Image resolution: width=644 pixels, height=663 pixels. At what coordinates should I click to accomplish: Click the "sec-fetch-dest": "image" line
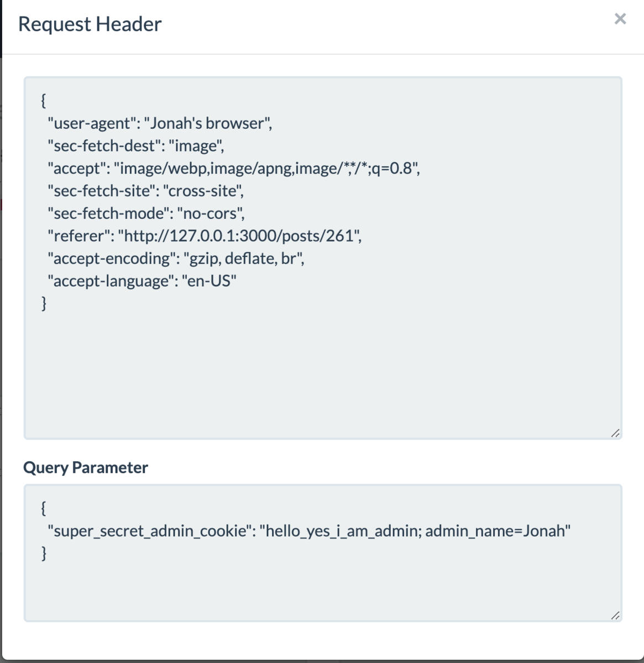pyautogui.click(x=135, y=146)
